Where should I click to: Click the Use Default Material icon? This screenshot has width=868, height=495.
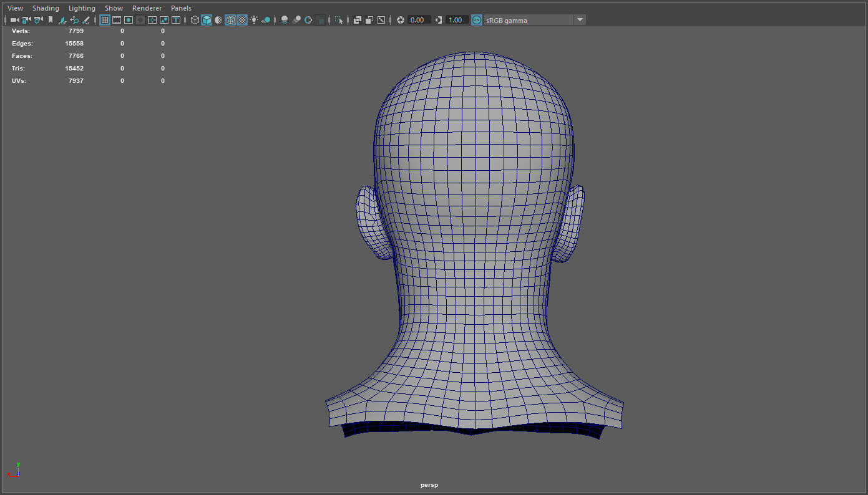tap(218, 20)
